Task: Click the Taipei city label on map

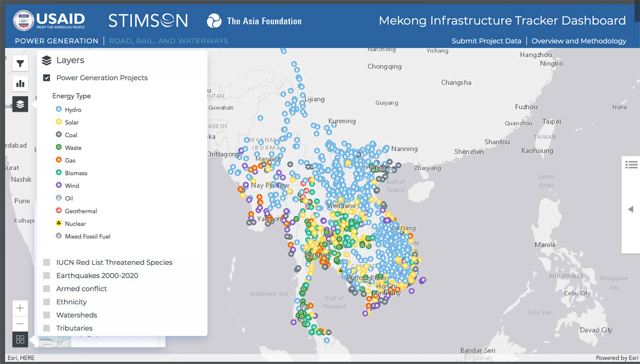Action: pyautogui.click(x=551, y=121)
